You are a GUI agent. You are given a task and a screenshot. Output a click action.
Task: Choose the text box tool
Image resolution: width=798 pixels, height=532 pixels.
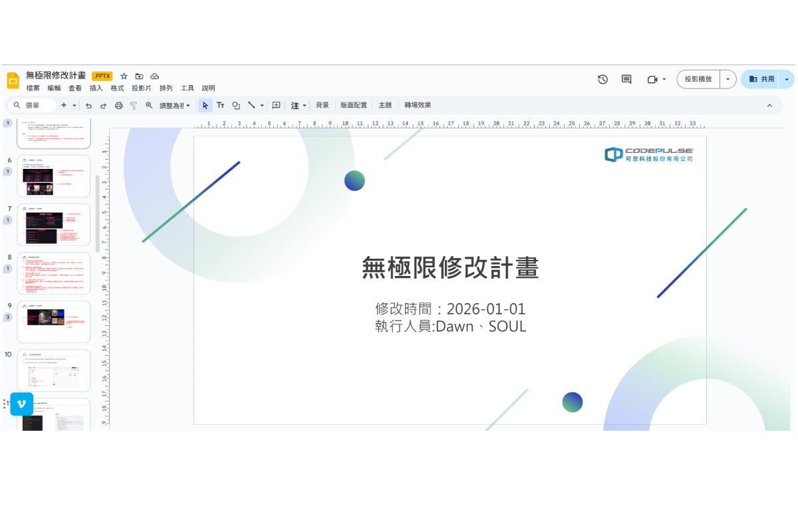pos(220,105)
